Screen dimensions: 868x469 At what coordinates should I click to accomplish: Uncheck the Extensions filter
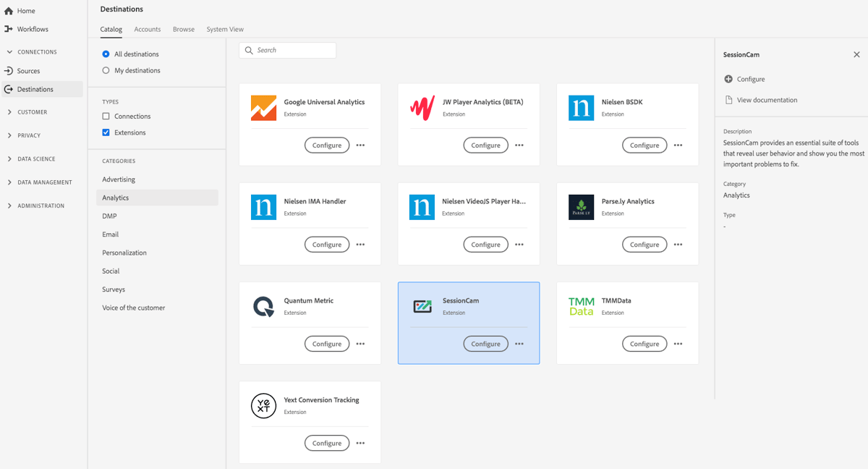point(105,131)
